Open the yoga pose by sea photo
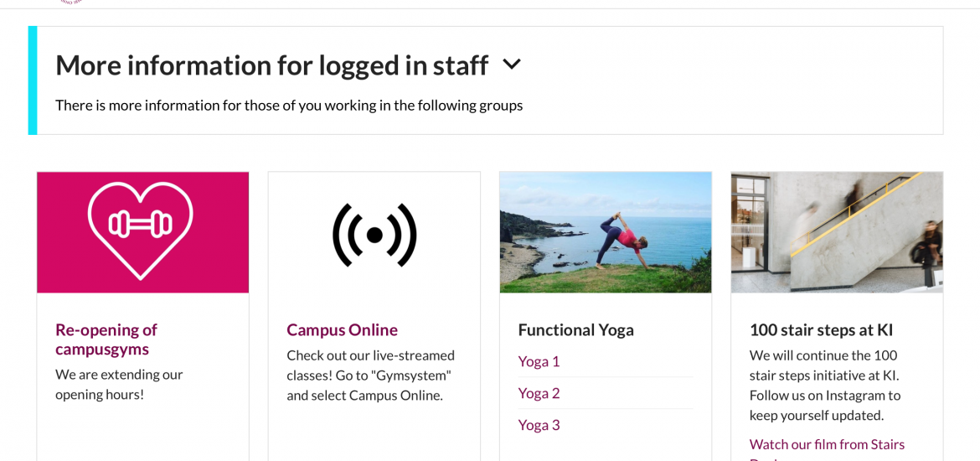980x461 pixels. pyautogui.click(x=606, y=232)
